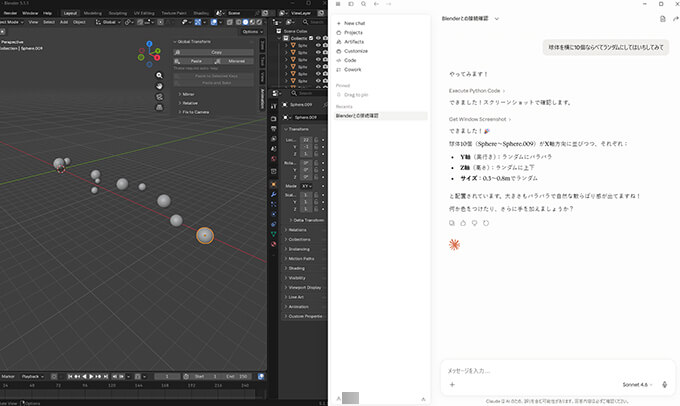Click the thumbs up icon under the response

pos(463,223)
